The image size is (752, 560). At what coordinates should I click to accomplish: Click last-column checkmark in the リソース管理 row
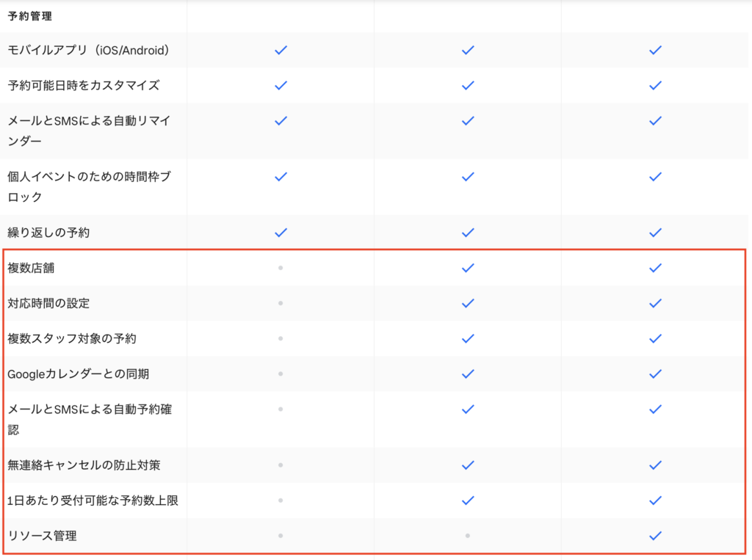tap(656, 536)
